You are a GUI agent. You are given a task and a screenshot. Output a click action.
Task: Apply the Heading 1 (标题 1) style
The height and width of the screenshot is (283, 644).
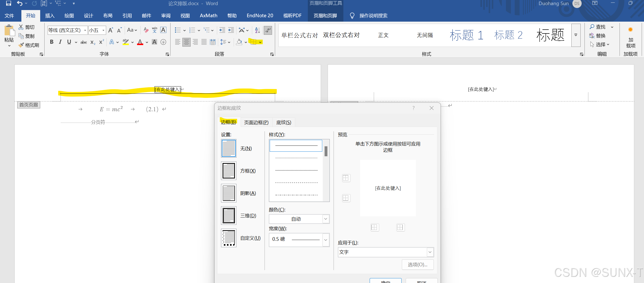pos(466,35)
